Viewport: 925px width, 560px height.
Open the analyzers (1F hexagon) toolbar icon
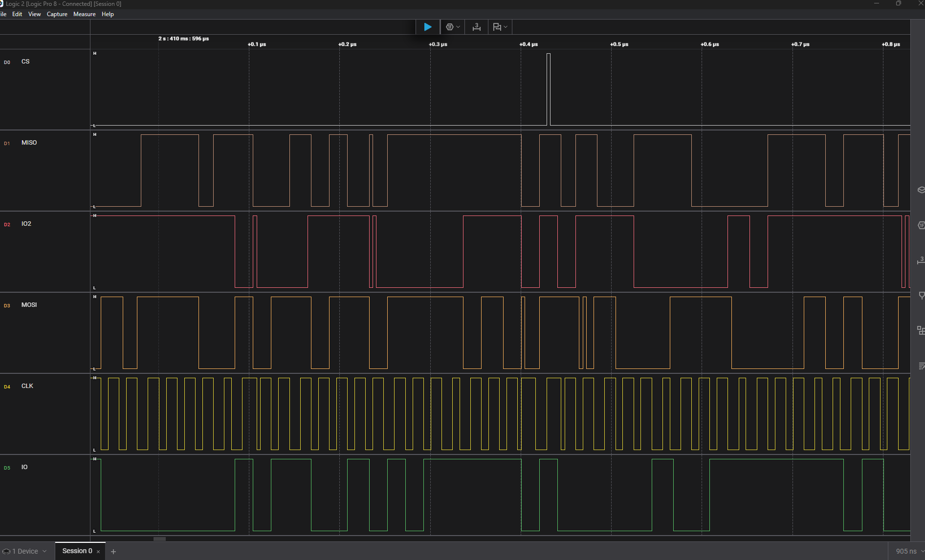[449, 27]
